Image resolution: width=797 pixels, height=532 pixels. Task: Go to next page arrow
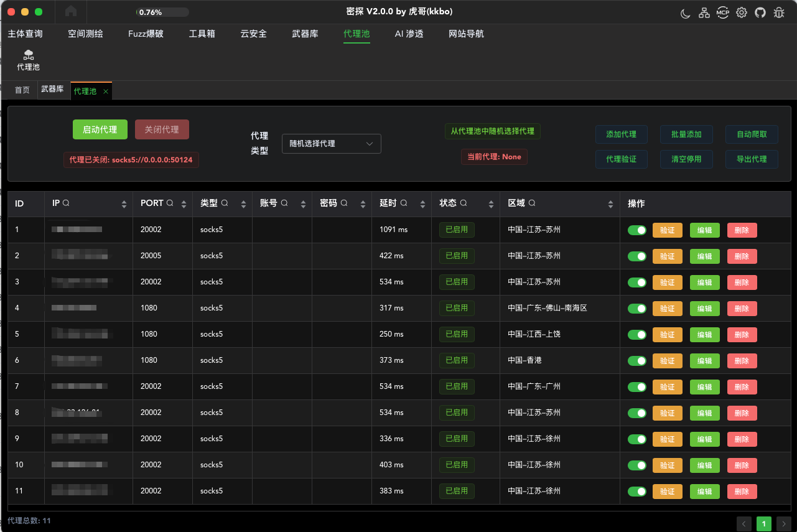pos(784,524)
